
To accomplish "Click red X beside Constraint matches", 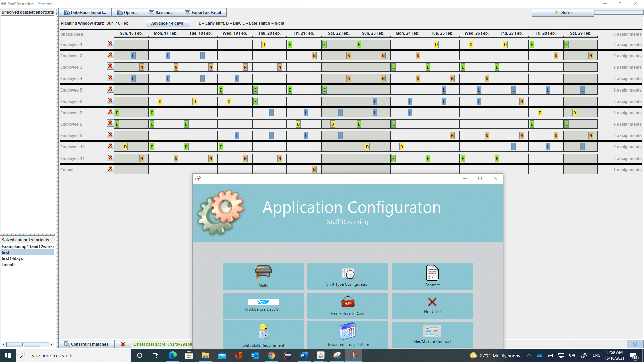I will click(123, 344).
